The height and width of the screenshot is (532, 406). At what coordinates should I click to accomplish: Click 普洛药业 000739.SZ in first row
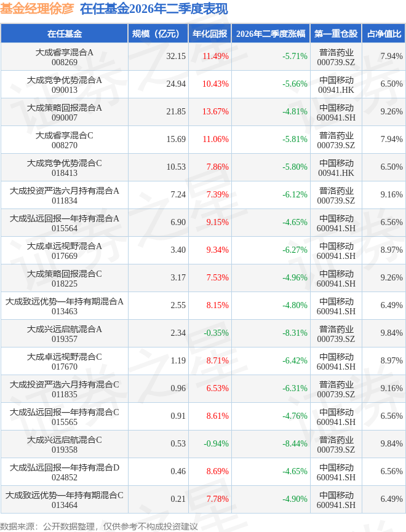point(336,57)
